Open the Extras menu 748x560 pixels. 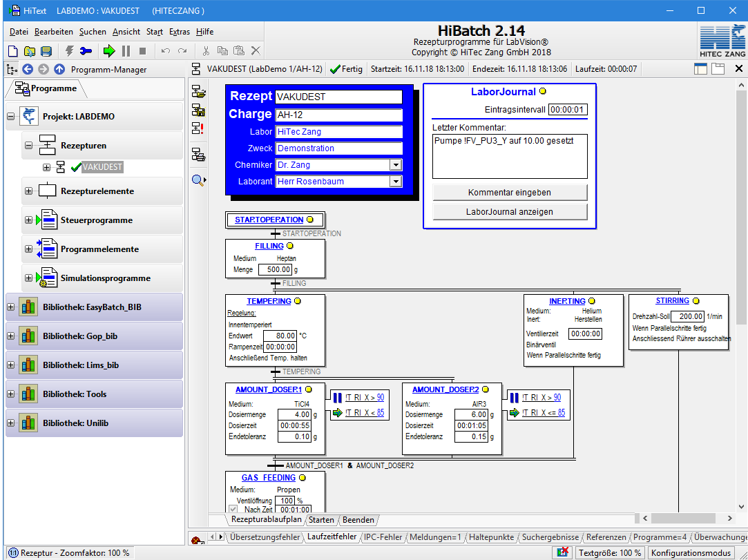click(180, 32)
